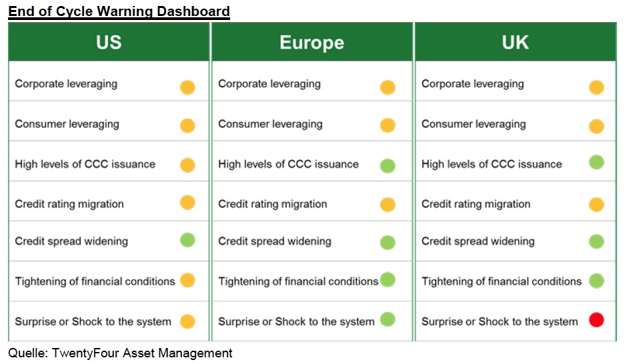
Task: Click UK Consumer leveraging amber dot
Action: [596, 126]
